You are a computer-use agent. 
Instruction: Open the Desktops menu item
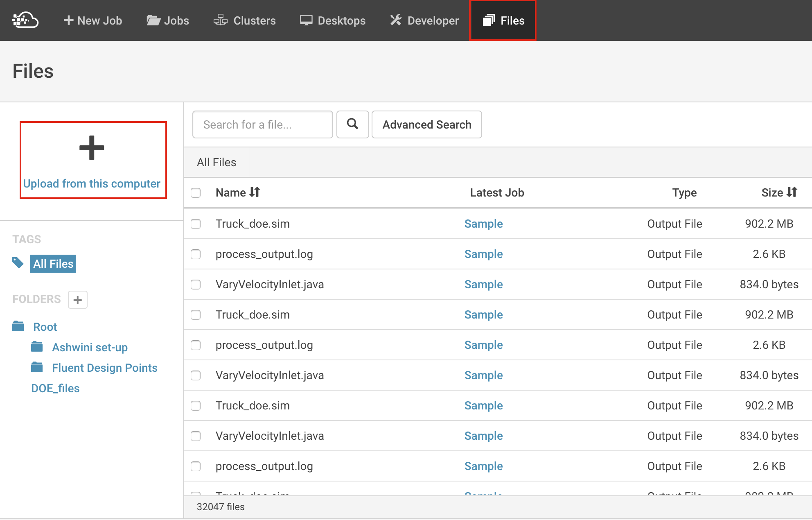[x=332, y=20]
